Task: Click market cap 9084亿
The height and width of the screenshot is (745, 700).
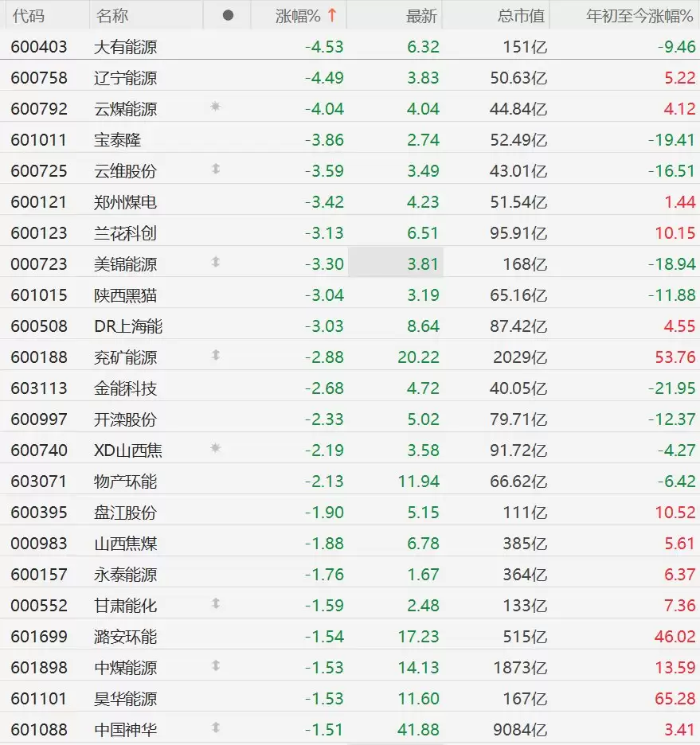Action: 520,730
